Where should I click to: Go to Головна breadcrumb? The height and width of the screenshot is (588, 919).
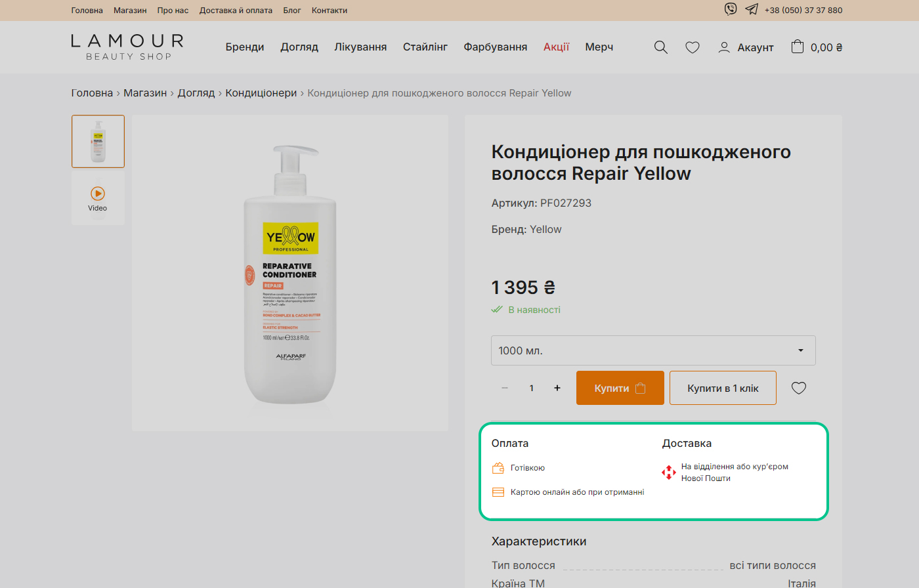pos(92,93)
